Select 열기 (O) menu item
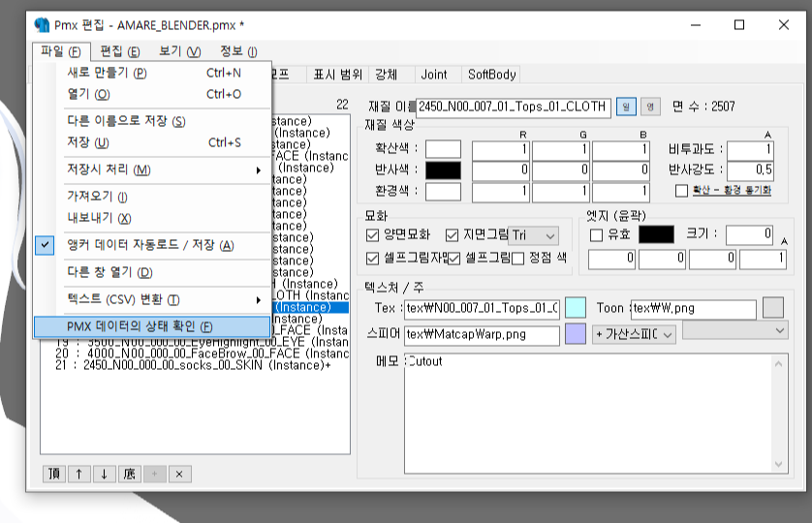The image size is (812, 523). (152, 94)
